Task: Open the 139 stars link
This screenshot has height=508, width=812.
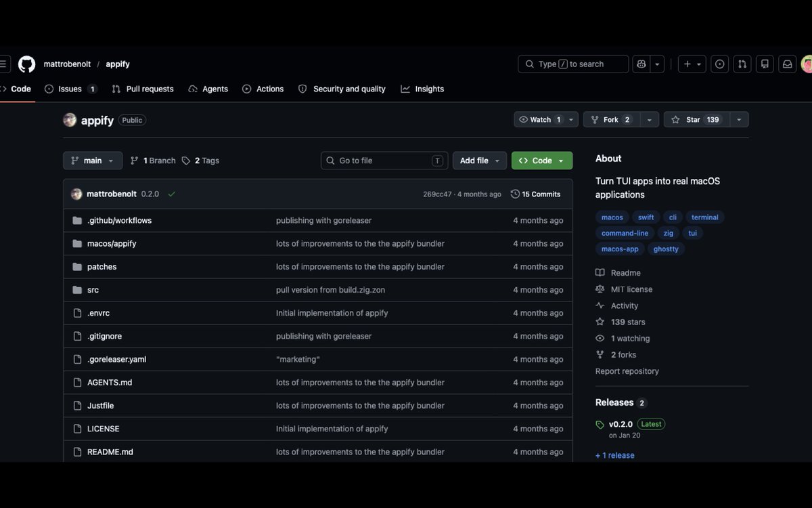Action: pos(621,322)
